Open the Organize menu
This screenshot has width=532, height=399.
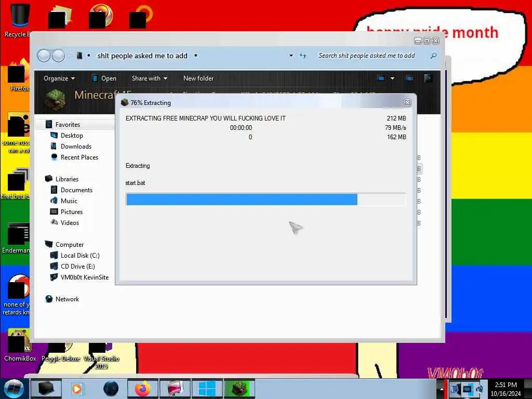click(59, 78)
